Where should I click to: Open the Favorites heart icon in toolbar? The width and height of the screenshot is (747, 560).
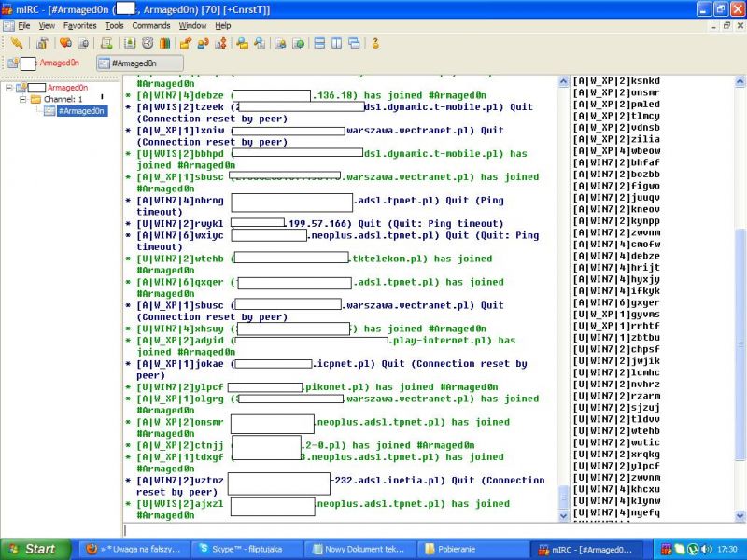[65, 44]
